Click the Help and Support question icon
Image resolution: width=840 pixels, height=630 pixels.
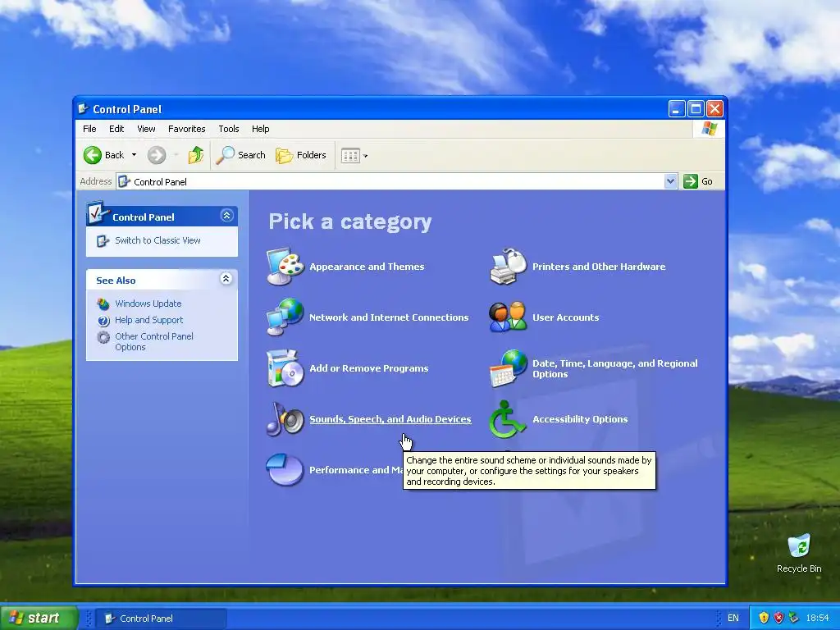[x=103, y=321]
